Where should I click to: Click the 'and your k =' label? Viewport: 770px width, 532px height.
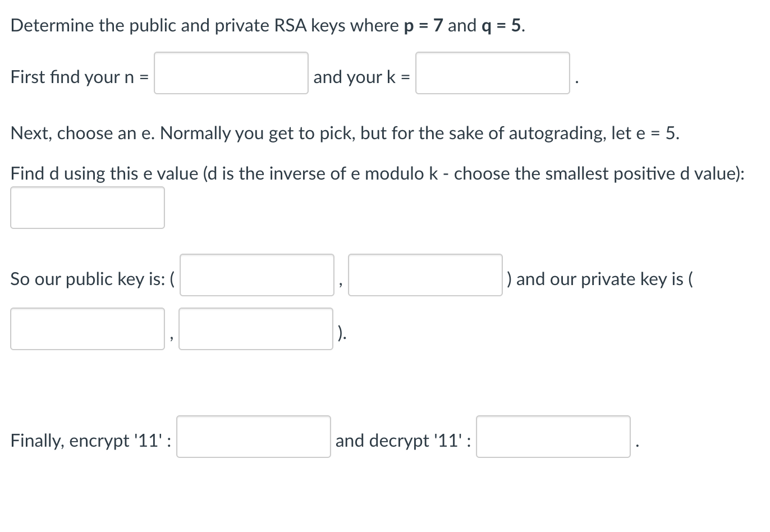click(x=361, y=77)
